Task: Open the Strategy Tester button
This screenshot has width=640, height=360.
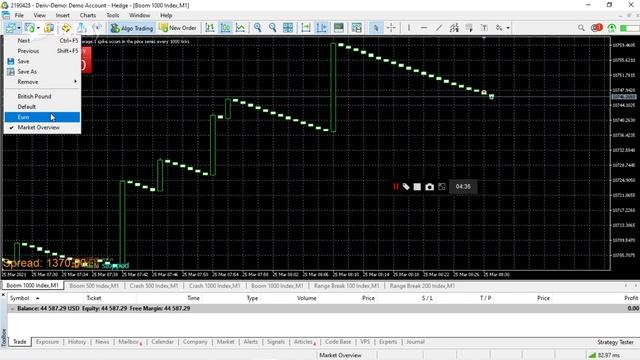Action: click(615, 342)
